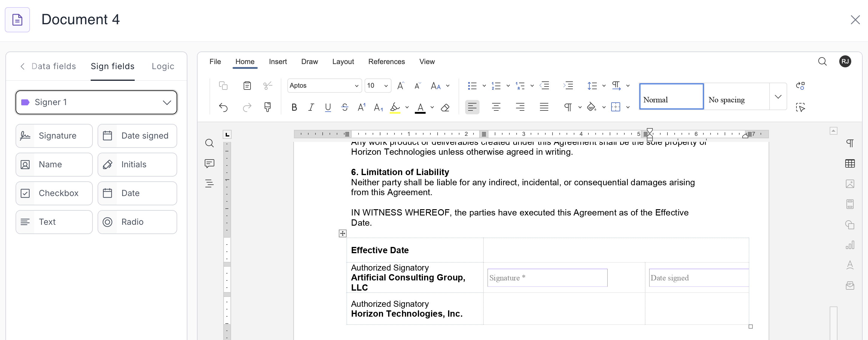
Task: Click the strikethrough formatting icon
Action: pos(345,107)
